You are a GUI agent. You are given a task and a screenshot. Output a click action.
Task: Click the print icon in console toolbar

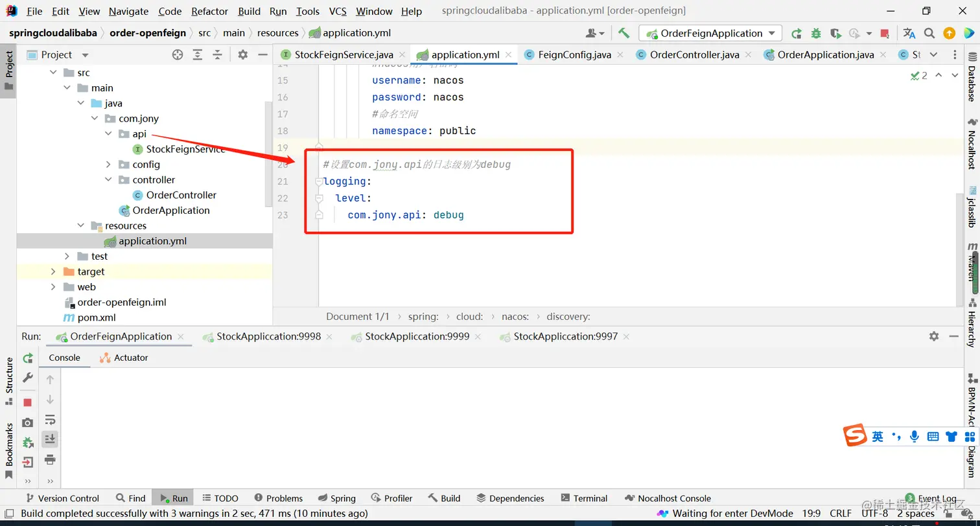point(50,460)
